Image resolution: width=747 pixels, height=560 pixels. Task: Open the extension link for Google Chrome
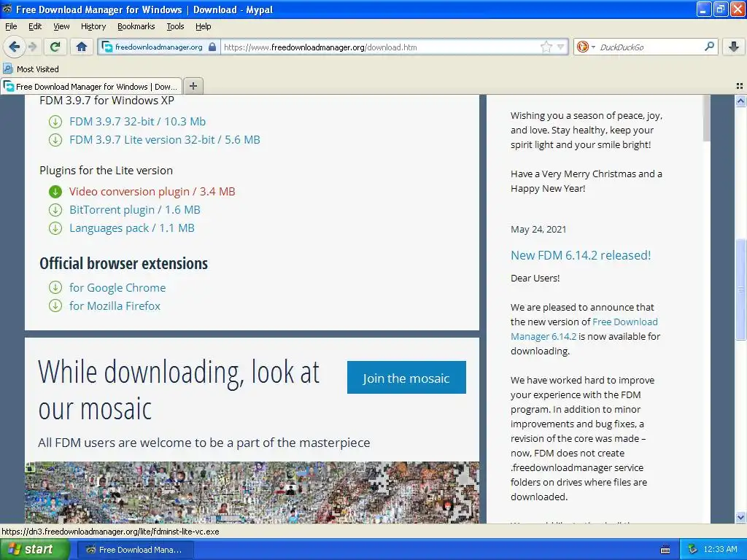coord(117,287)
